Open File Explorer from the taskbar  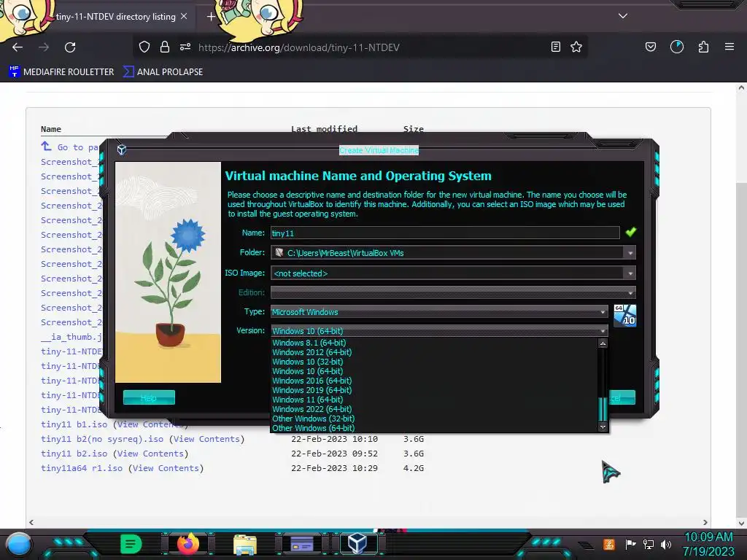pyautogui.click(x=245, y=544)
